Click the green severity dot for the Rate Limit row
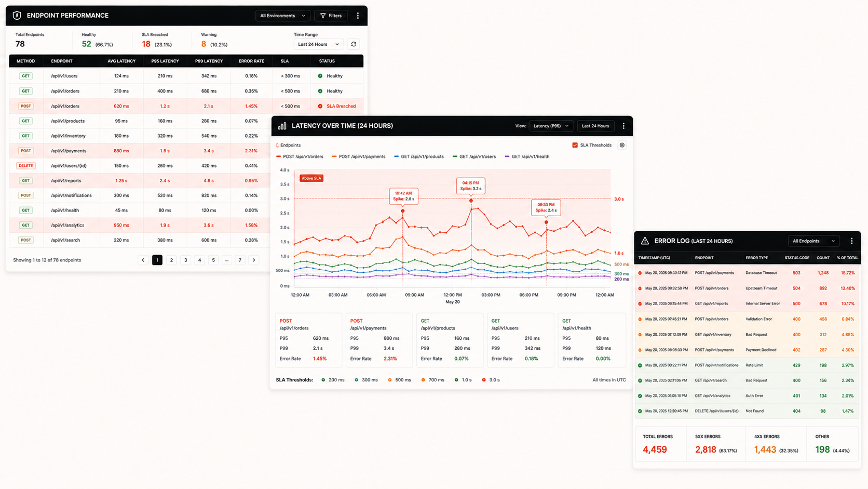This screenshot has height=489, width=868. (x=640, y=365)
